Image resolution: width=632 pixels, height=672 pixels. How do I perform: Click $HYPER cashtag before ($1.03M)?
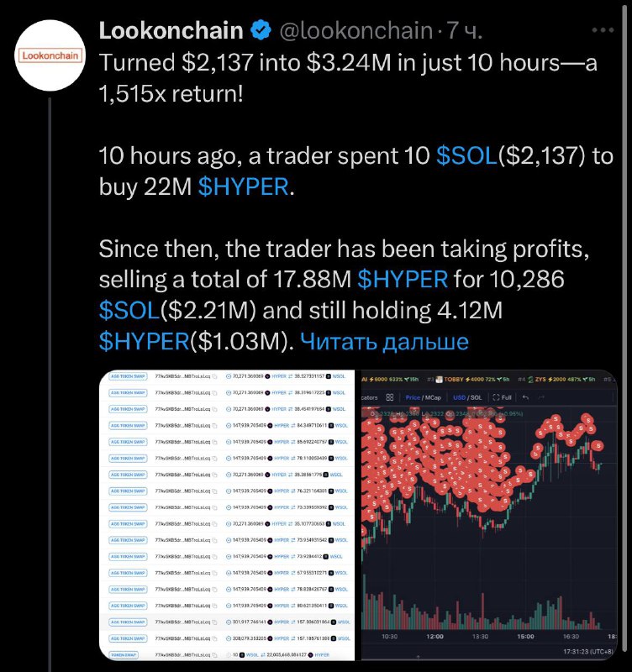144,342
